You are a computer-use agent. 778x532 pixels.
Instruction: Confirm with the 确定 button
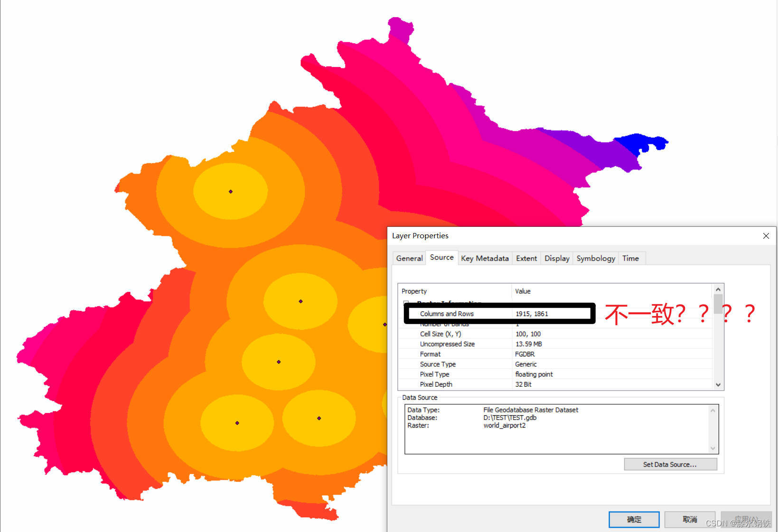click(x=634, y=519)
